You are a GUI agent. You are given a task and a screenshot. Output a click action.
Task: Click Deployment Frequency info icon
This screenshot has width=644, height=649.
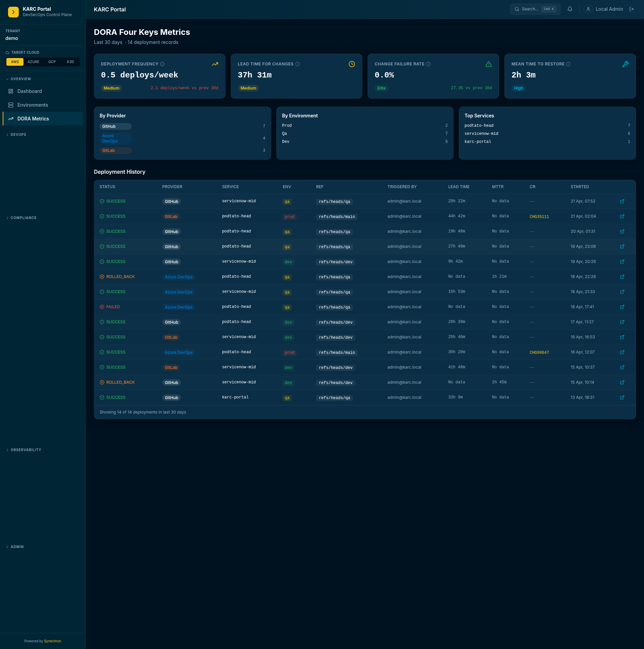pyautogui.click(x=162, y=64)
